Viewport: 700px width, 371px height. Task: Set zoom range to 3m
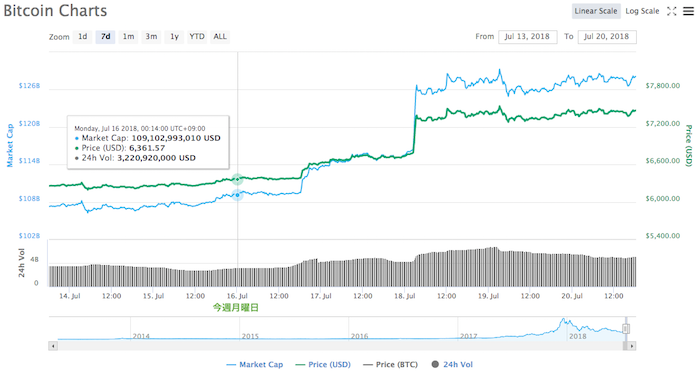tap(151, 37)
